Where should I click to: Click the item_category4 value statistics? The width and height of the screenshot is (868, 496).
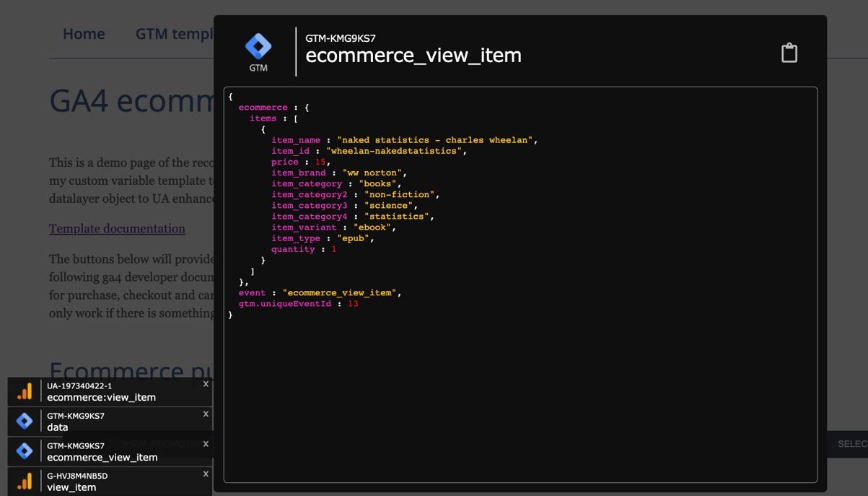[397, 216]
